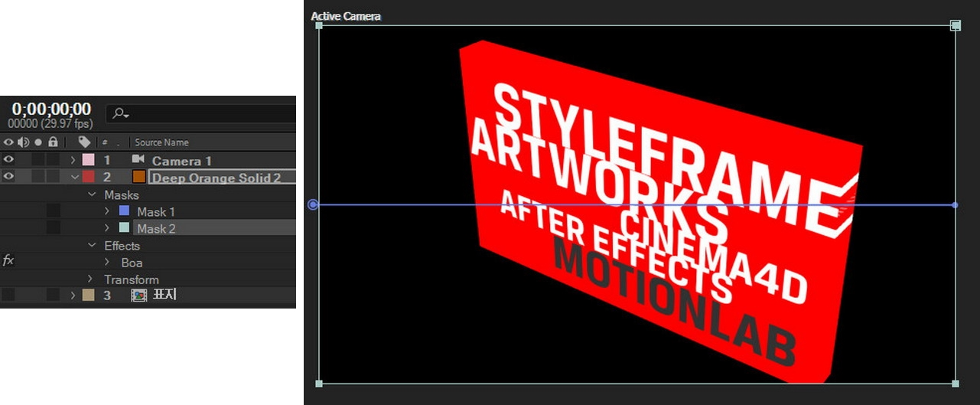
Task: Click the right vertex of blue mask path
Action: coord(955,204)
